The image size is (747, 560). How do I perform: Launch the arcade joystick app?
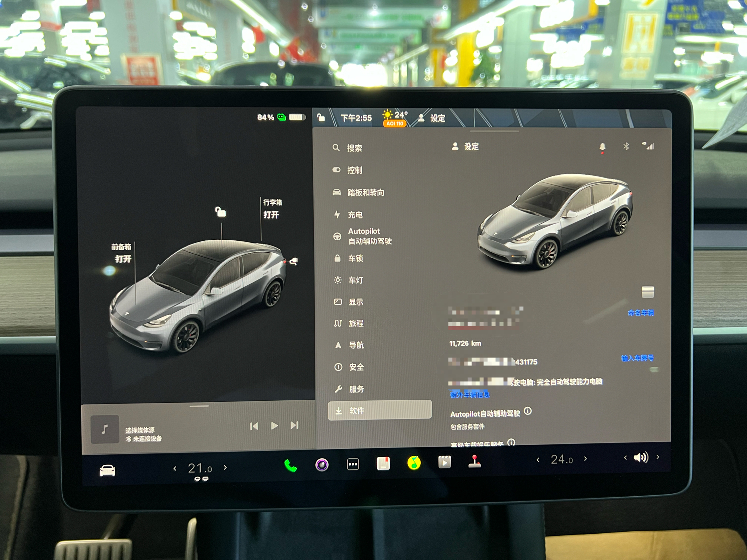pyautogui.click(x=475, y=461)
